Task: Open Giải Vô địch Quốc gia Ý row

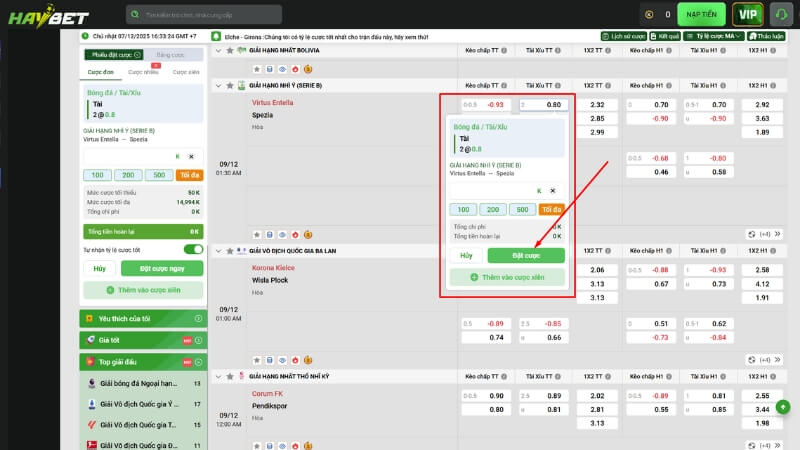Action: pyautogui.click(x=143, y=404)
